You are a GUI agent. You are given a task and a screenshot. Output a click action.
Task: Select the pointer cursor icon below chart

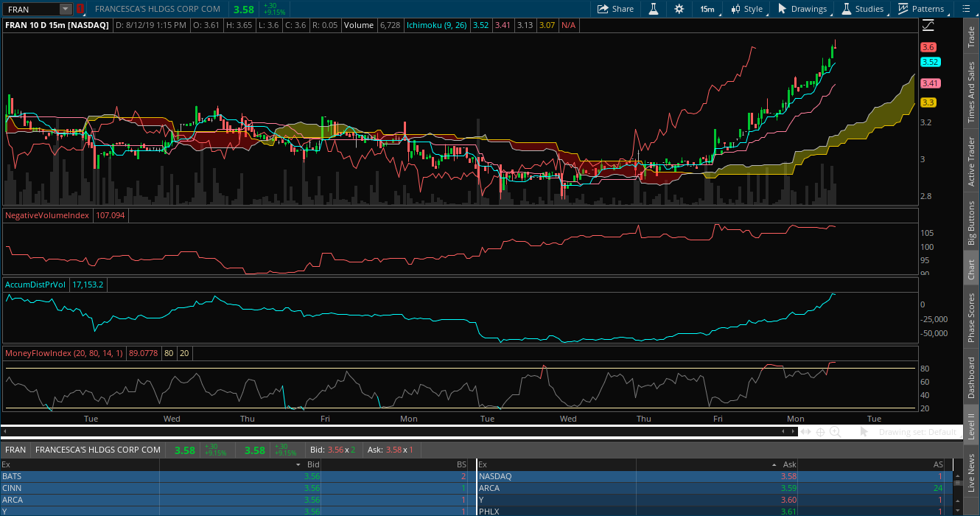[x=864, y=432]
